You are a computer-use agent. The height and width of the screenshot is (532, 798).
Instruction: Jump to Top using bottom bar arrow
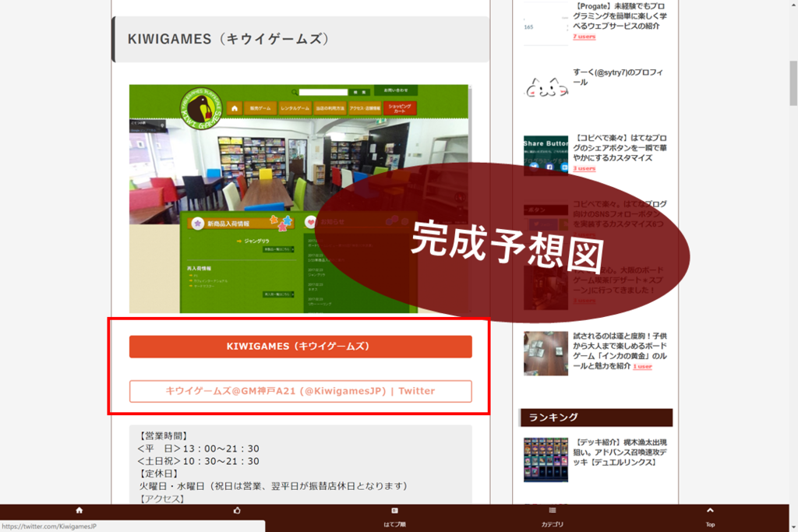(x=710, y=517)
